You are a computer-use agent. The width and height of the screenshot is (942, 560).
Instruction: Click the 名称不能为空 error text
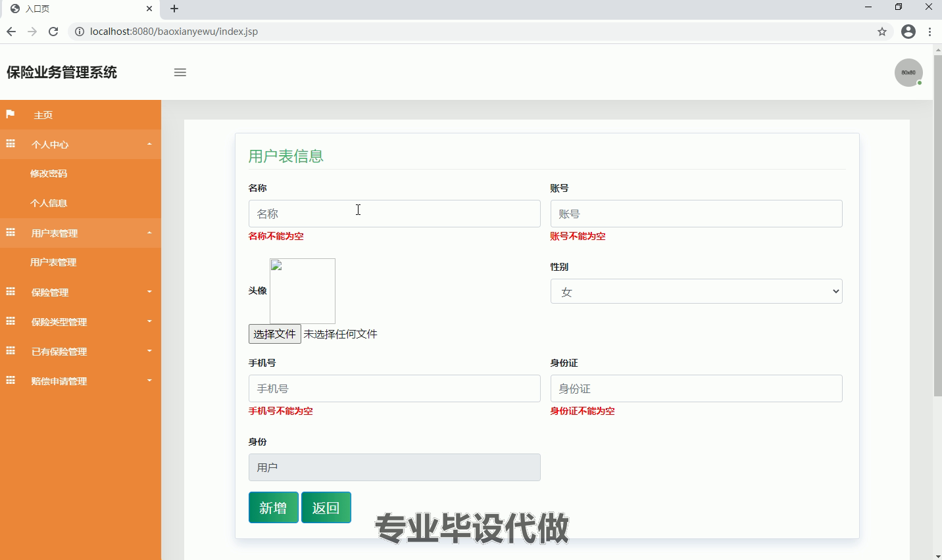coord(276,236)
